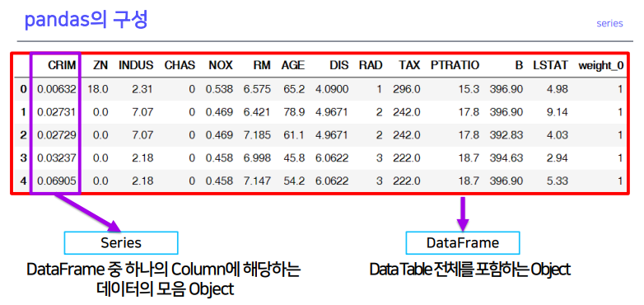Click PTRATIO value 15.3

click(x=469, y=89)
